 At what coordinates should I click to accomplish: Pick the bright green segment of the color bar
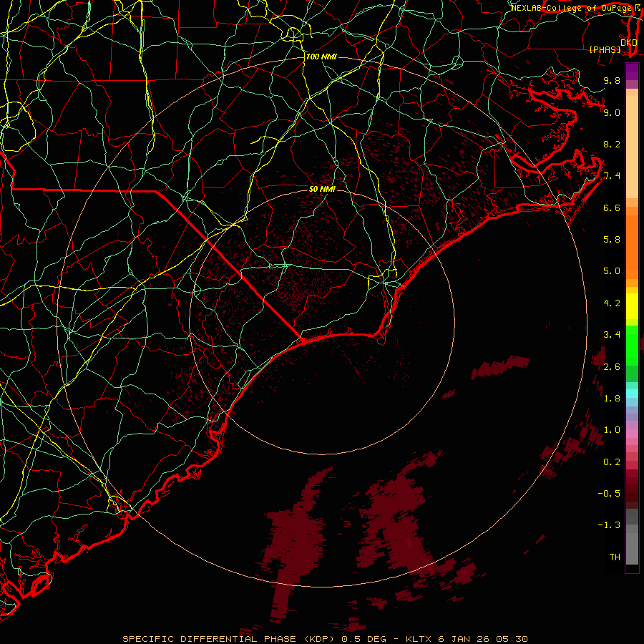[632, 345]
